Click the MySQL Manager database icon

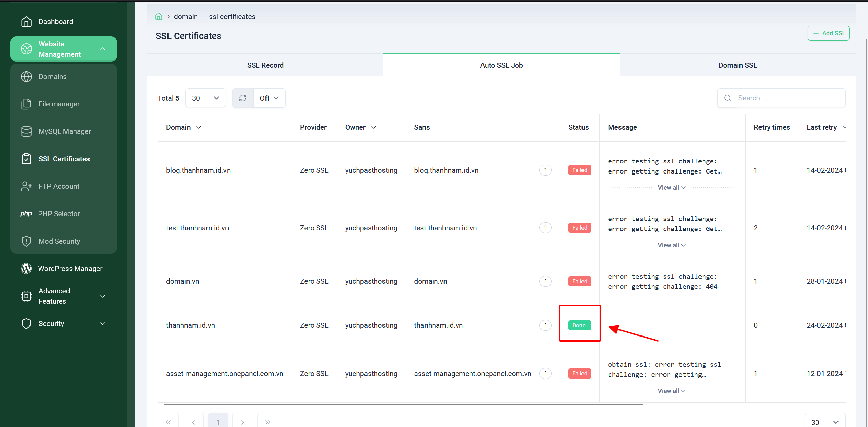[26, 131]
